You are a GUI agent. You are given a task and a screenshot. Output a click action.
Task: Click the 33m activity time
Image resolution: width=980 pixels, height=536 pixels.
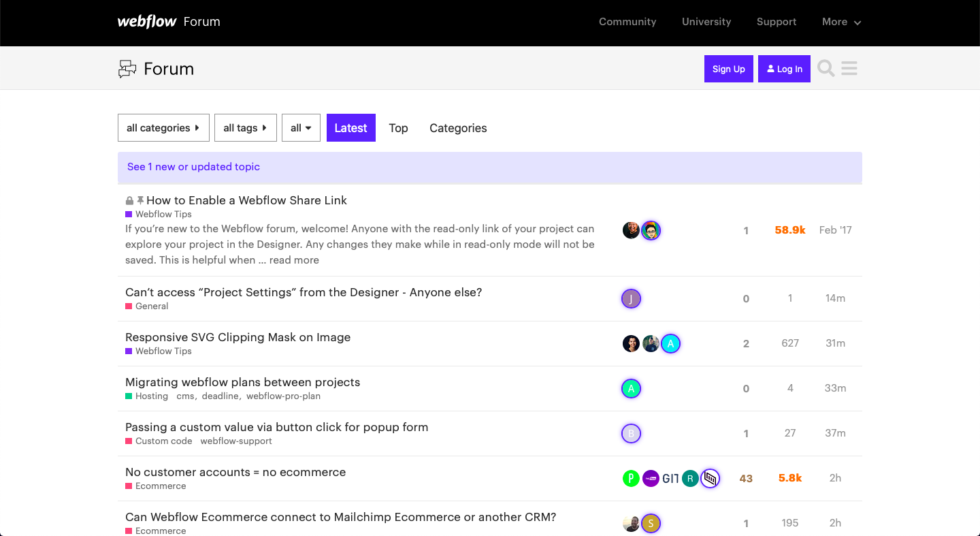[836, 388]
